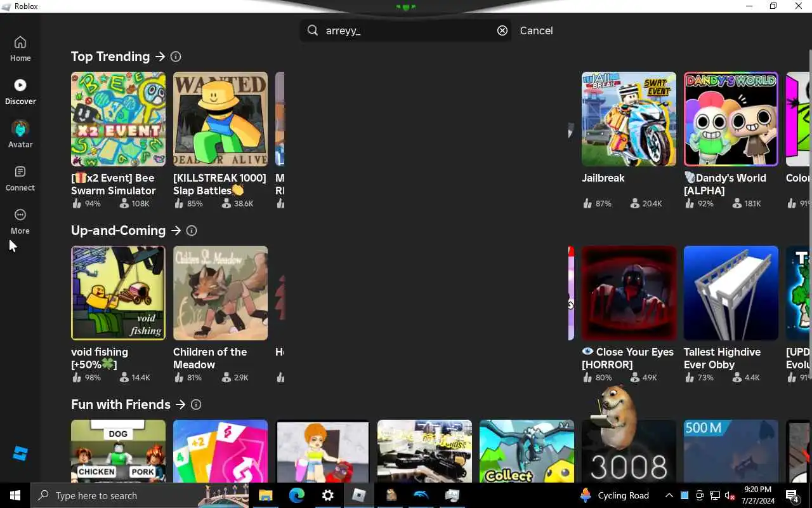Image resolution: width=812 pixels, height=508 pixels.
Task: Open void fishing thumbnail
Action: 118,293
